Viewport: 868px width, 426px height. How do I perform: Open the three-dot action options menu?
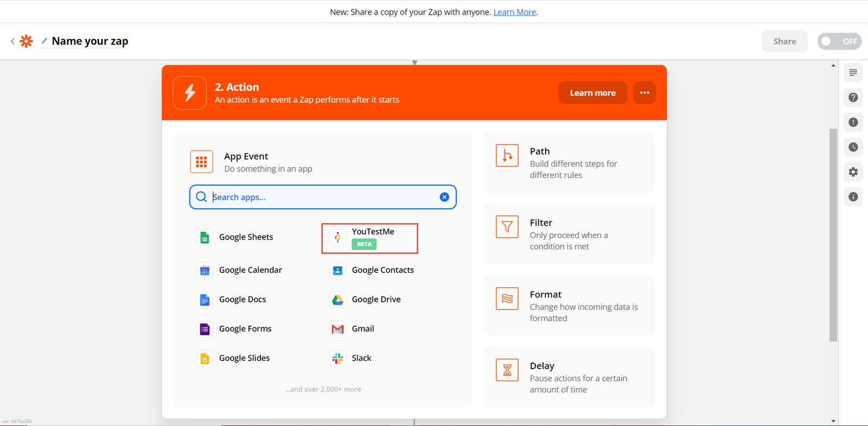644,93
